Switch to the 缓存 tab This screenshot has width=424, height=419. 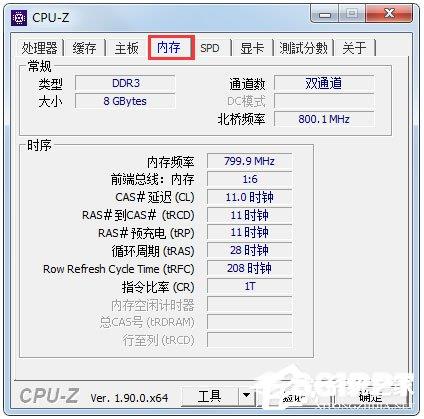click(84, 48)
